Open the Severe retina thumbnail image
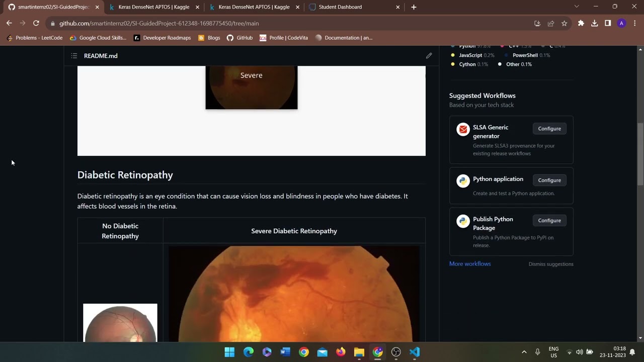 click(x=252, y=87)
